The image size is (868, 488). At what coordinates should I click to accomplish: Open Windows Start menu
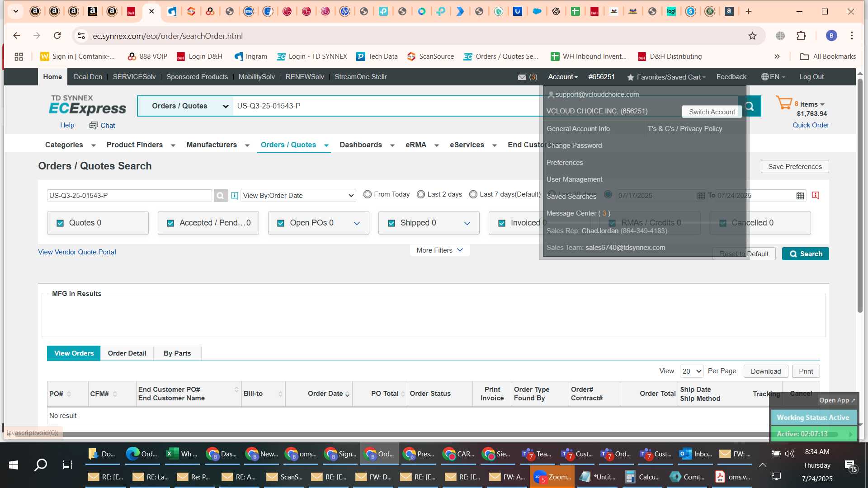click(x=14, y=465)
